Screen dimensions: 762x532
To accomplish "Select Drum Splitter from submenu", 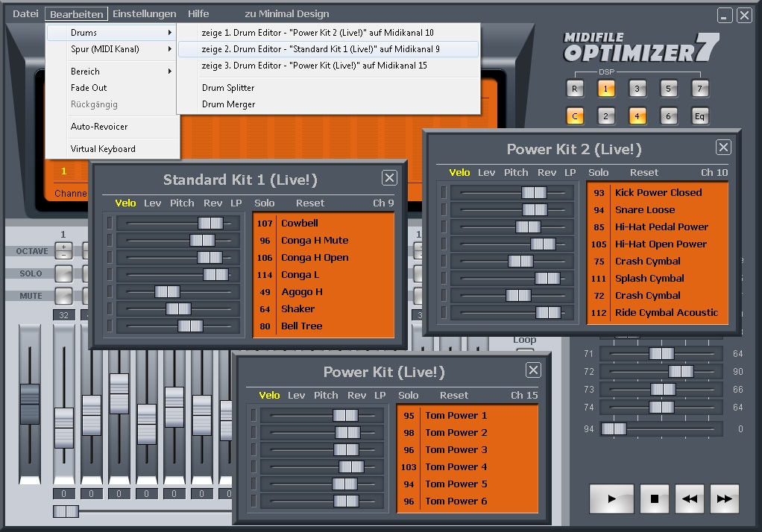I will tap(228, 88).
